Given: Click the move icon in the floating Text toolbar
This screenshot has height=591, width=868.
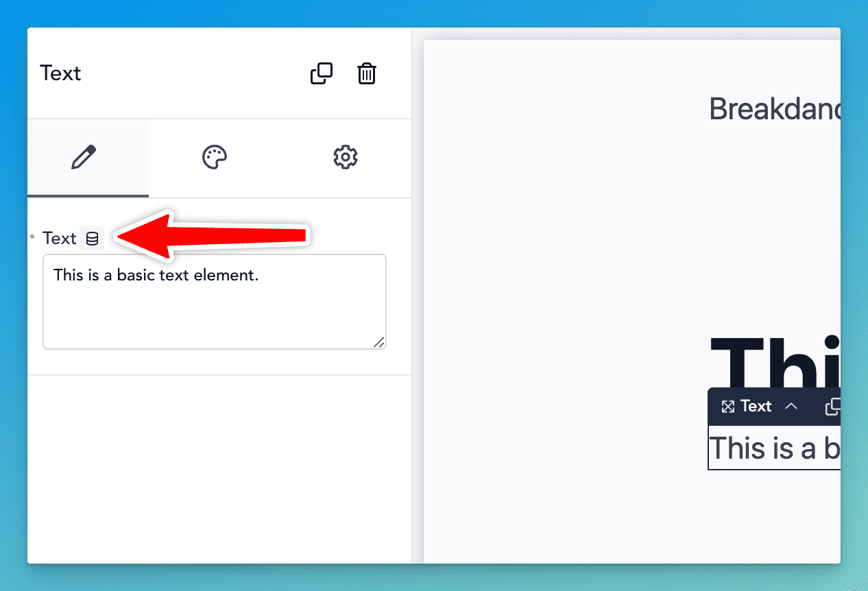Looking at the screenshot, I should pos(728,407).
